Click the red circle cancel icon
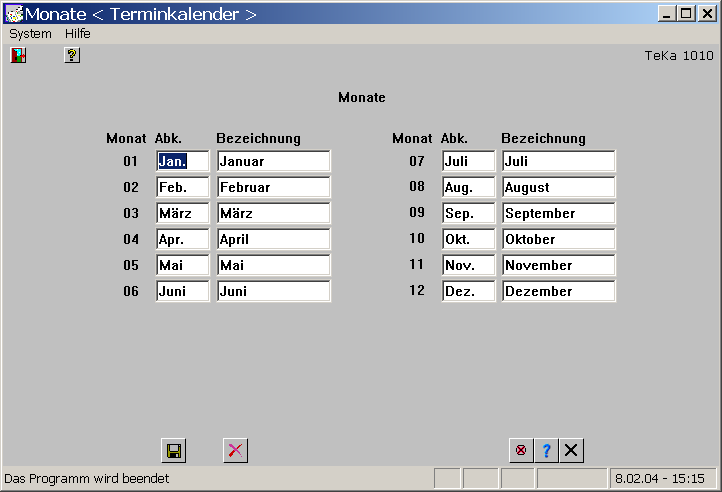Image resolution: width=722 pixels, height=492 pixels. point(520,450)
